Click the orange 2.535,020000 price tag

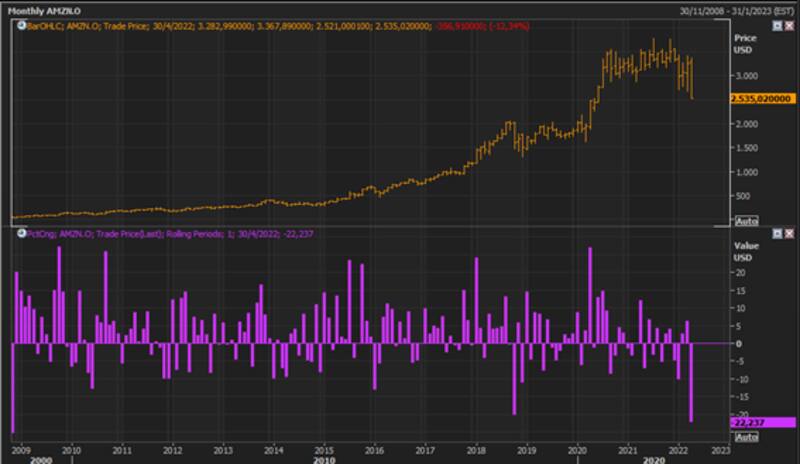[763, 99]
